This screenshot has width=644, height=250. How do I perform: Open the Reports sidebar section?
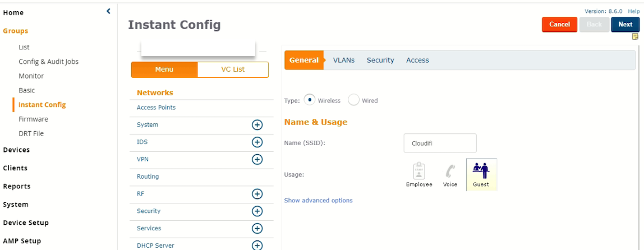pyautogui.click(x=17, y=186)
